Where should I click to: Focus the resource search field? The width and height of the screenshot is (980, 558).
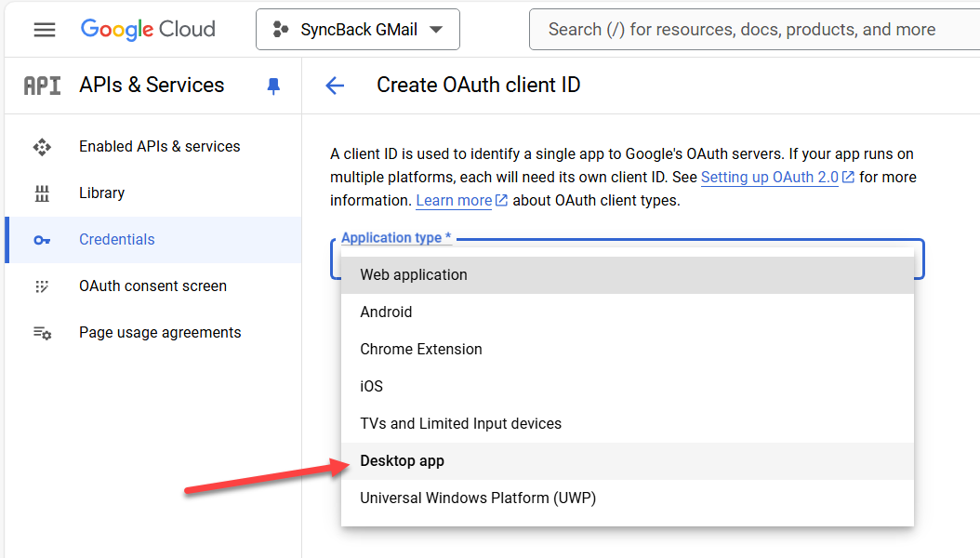tap(754, 30)
